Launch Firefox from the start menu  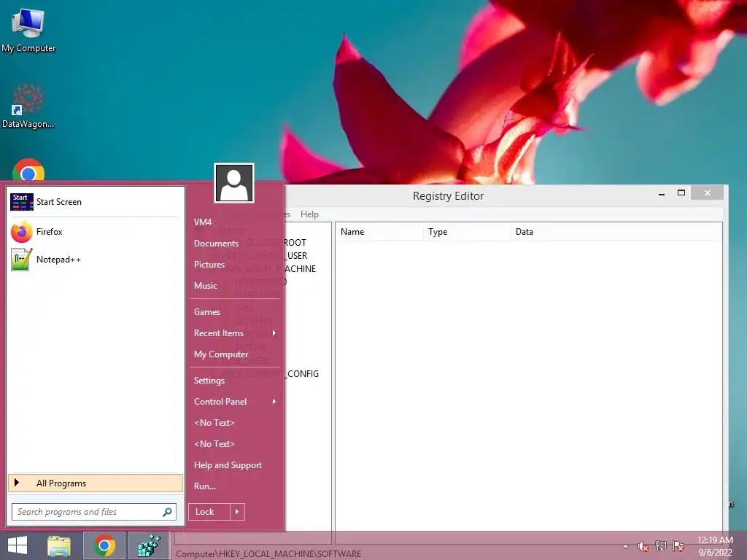tap(96, 232)
